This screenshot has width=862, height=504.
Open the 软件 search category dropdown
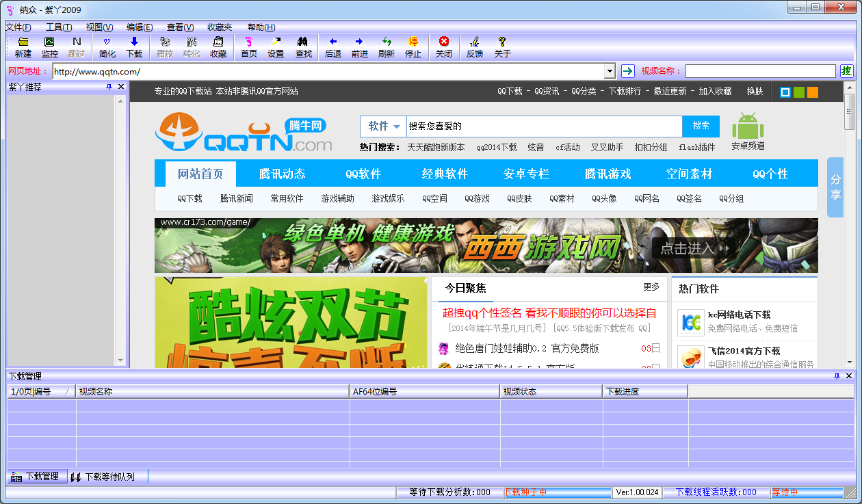pyautogui.click(x=384, y=127)
